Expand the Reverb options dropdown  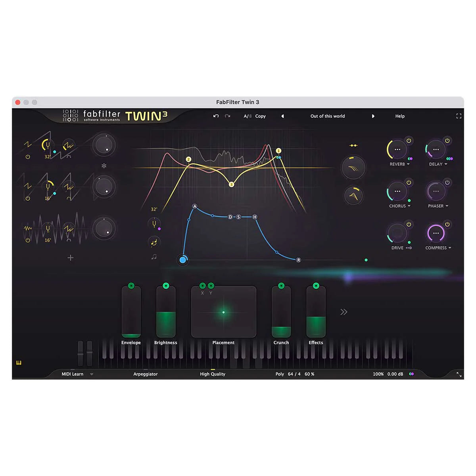pos(408,164)
